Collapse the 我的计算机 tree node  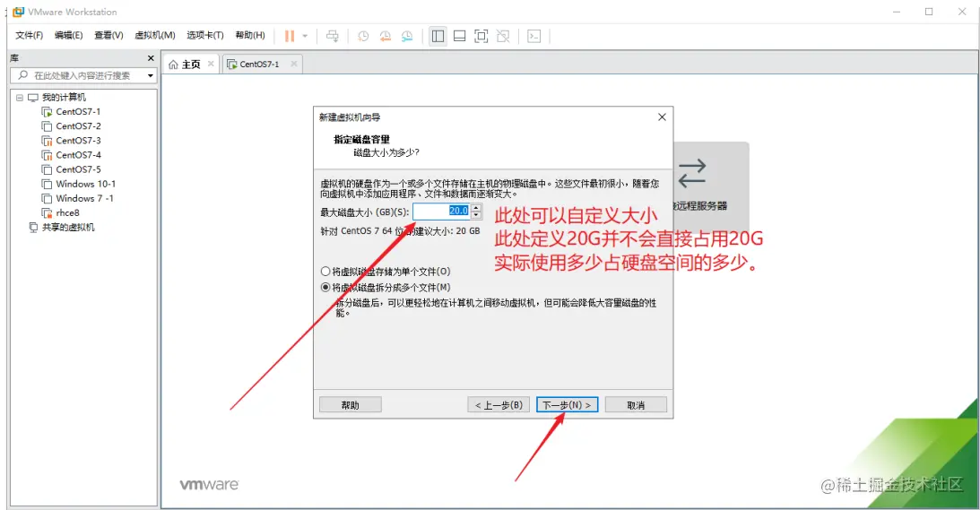pos(20,98)
